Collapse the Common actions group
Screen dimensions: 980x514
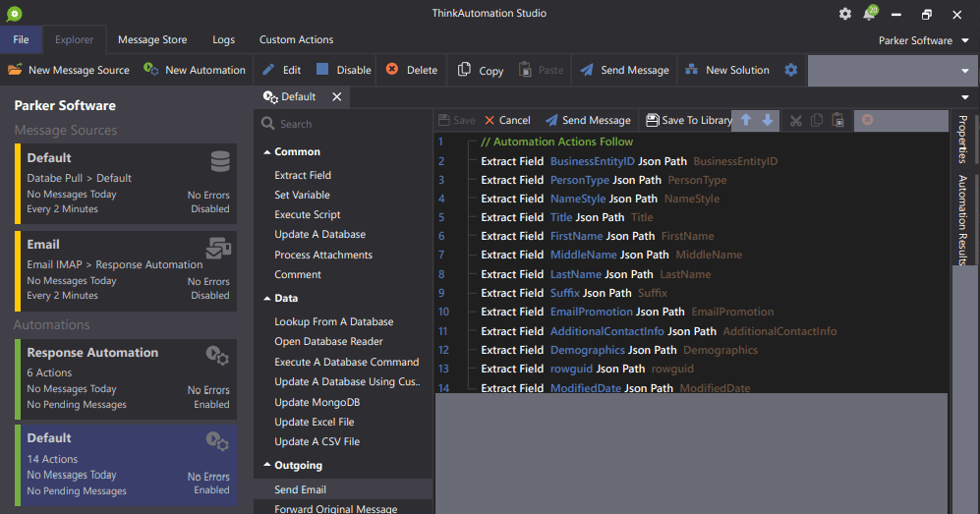tap(267, 151)
